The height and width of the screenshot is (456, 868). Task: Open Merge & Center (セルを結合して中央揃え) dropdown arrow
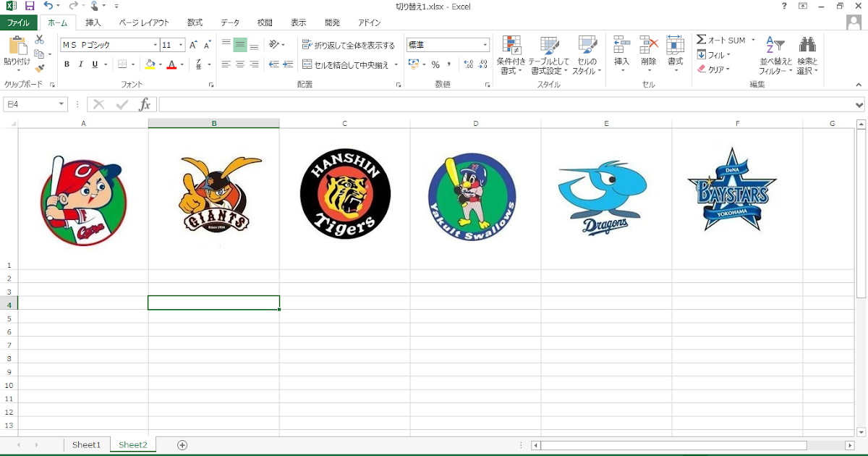click(396, 64)
